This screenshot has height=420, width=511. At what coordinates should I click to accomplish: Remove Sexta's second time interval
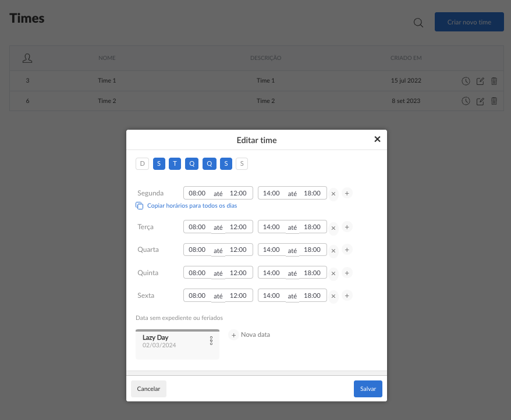pyautogui.click(x=333, y=296)
